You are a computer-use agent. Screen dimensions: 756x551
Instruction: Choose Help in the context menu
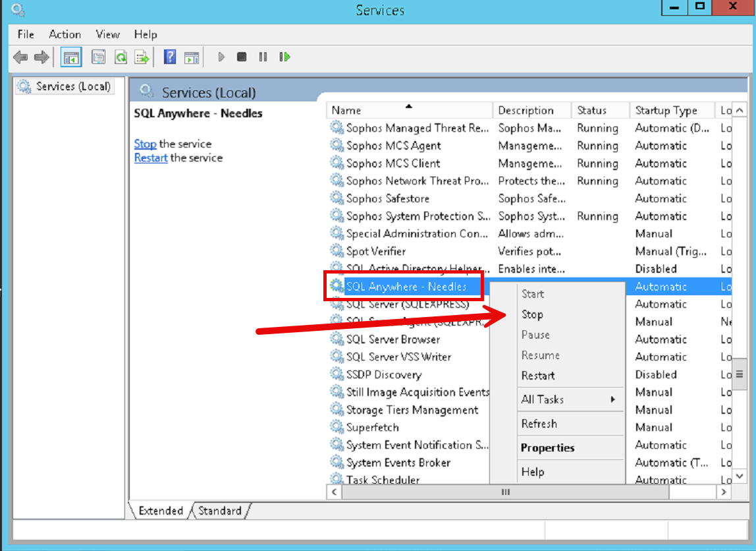[557, 472]
